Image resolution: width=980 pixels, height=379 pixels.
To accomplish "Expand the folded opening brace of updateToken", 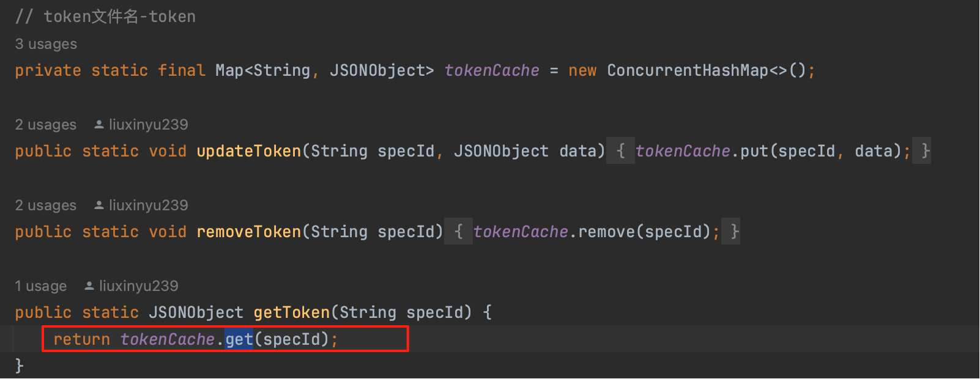I will pos(620,151).
